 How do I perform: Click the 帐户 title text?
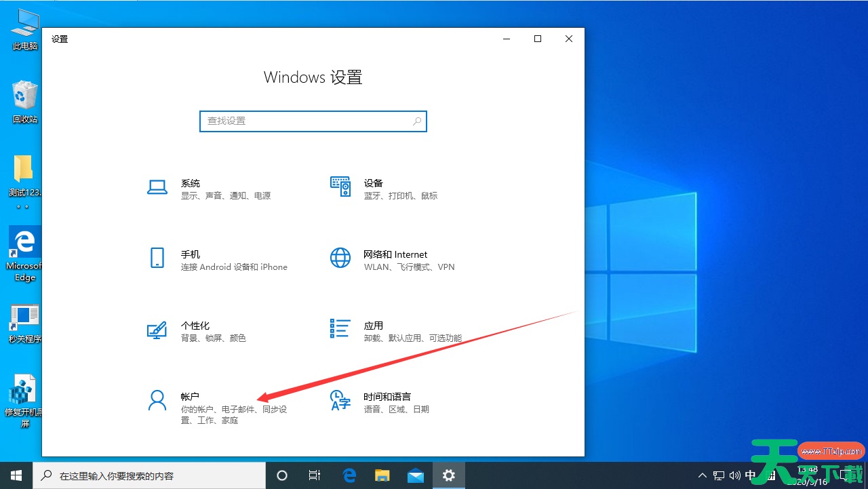click(x=190, y=397)
